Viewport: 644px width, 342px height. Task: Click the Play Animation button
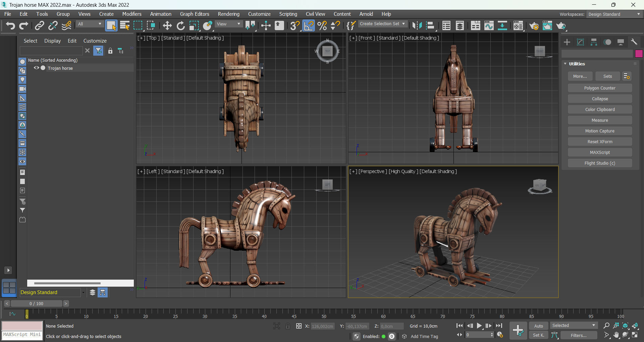click(x=479, y=326)
